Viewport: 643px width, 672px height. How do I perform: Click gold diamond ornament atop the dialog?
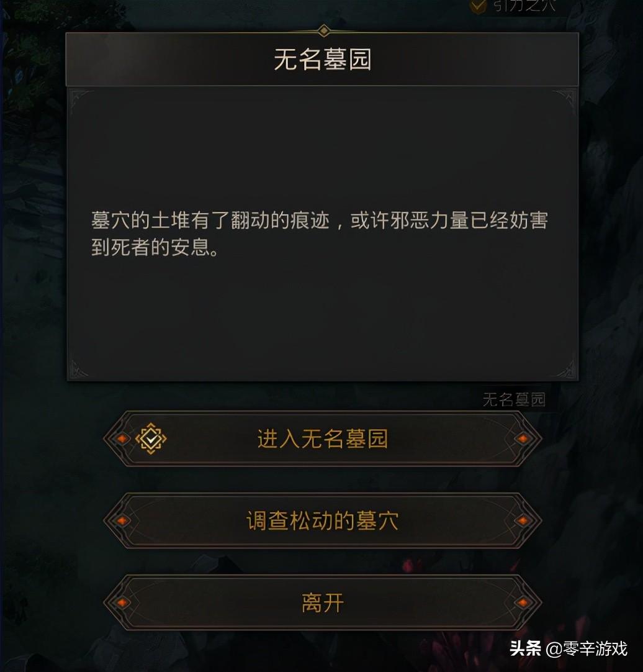[324, 30]
